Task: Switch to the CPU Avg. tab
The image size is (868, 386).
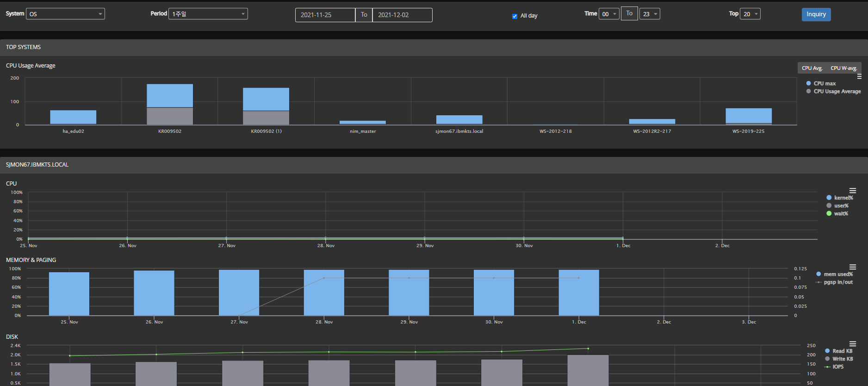Action: (x=812, y=68)
